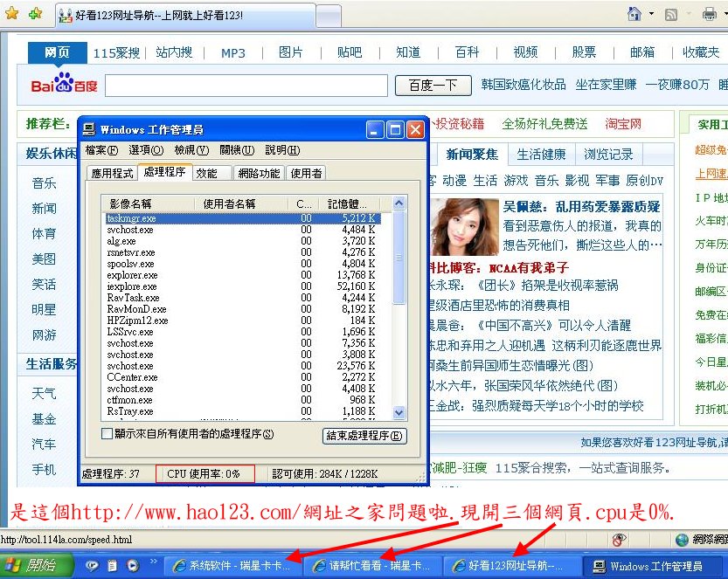This screenshot has width=728, height=579.
Task: Click the Task Manager title bar icon
Action: click(88, 129)
